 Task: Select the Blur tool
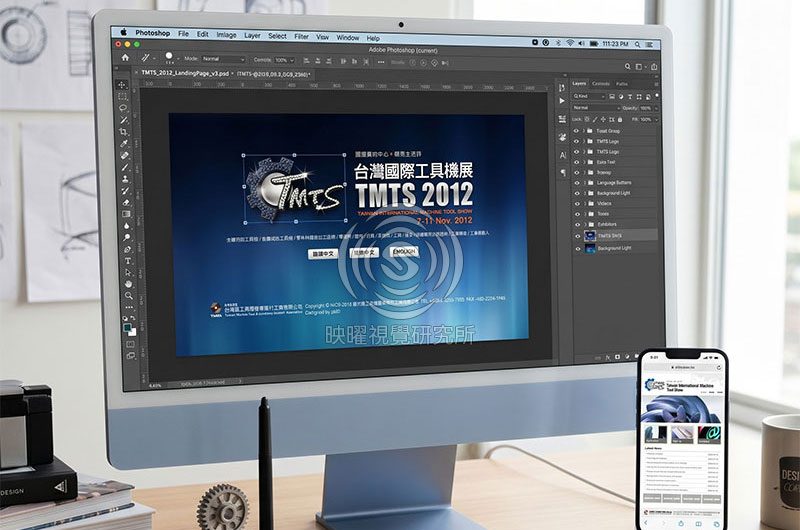pyautogui.click(x=127, y=225)
